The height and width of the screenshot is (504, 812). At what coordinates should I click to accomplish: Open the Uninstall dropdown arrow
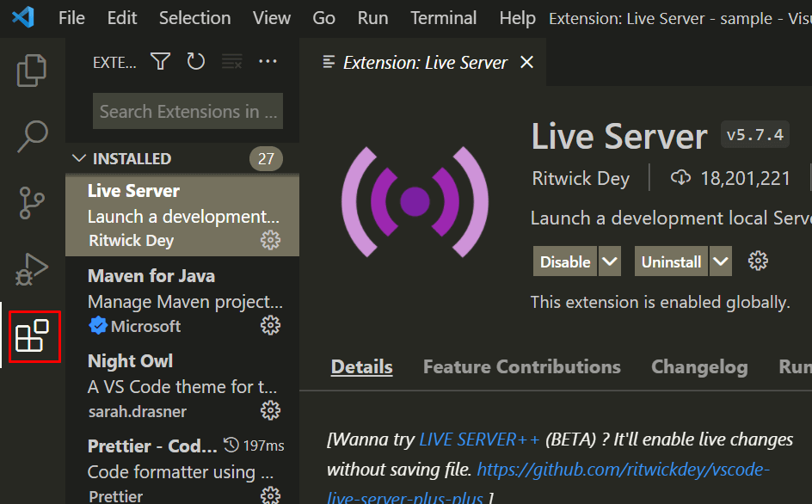(x=720, y=261)
